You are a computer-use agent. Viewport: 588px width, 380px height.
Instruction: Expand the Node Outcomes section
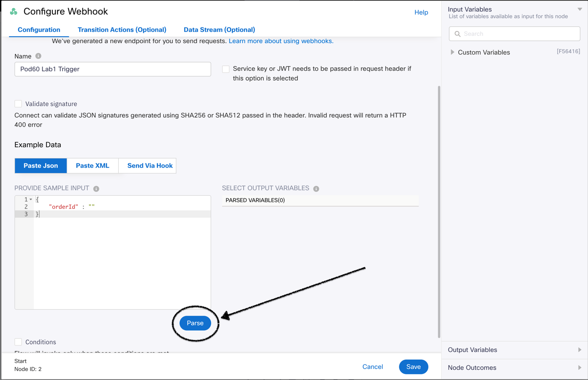(x=579, y=368)
